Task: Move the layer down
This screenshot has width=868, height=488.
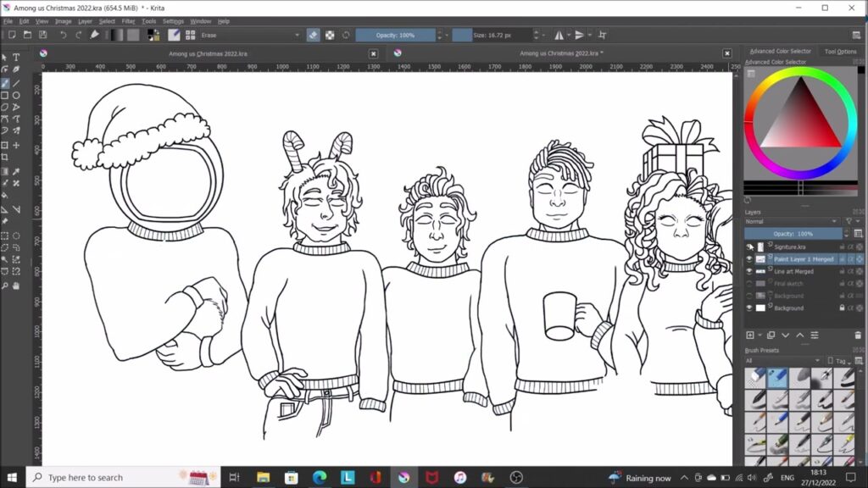Action: [785, 335]
